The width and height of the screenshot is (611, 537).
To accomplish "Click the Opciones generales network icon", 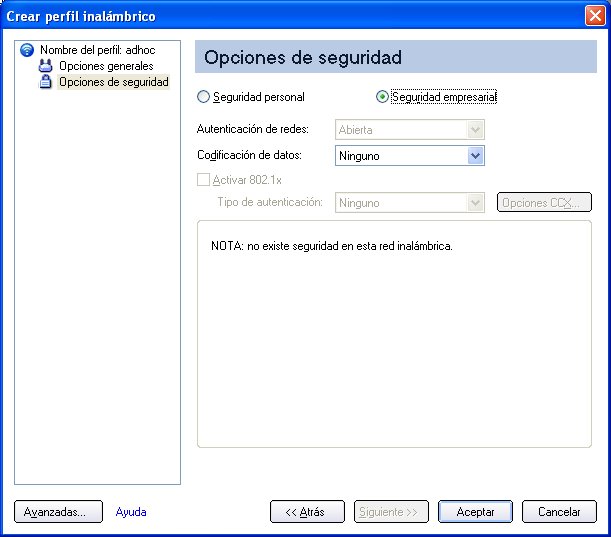I will [45, 66].
